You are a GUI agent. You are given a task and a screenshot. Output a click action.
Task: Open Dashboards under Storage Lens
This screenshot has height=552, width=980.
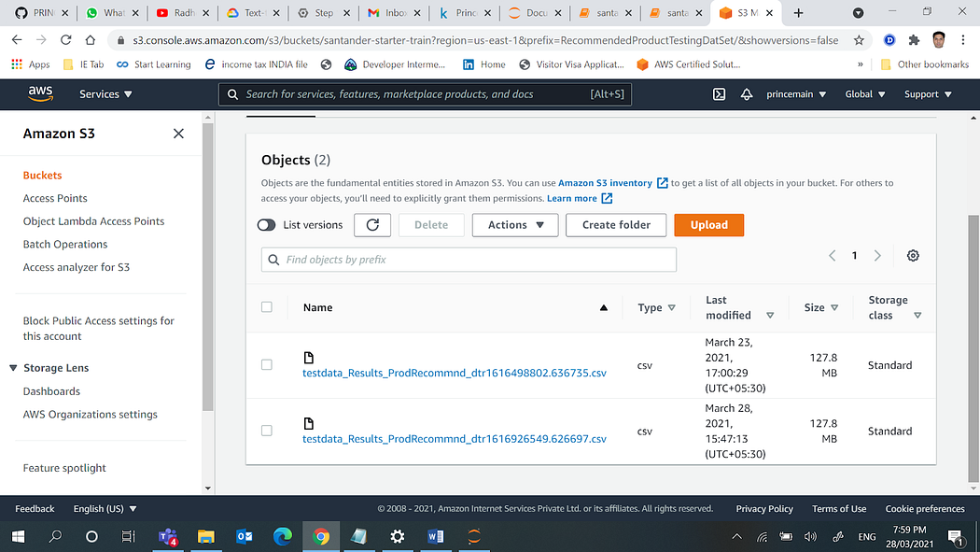click(x=51, y=391)
